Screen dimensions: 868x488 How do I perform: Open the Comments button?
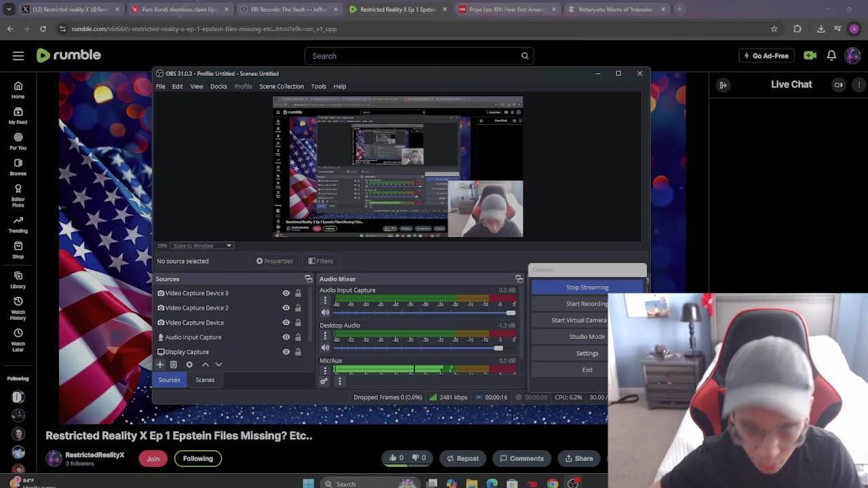[x=522, y=459]
